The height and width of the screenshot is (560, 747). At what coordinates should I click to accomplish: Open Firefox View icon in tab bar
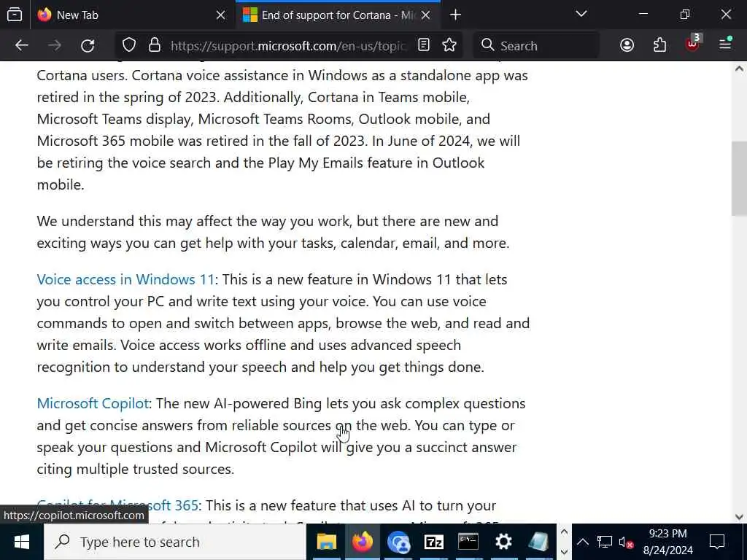click(x=15, y=15)
